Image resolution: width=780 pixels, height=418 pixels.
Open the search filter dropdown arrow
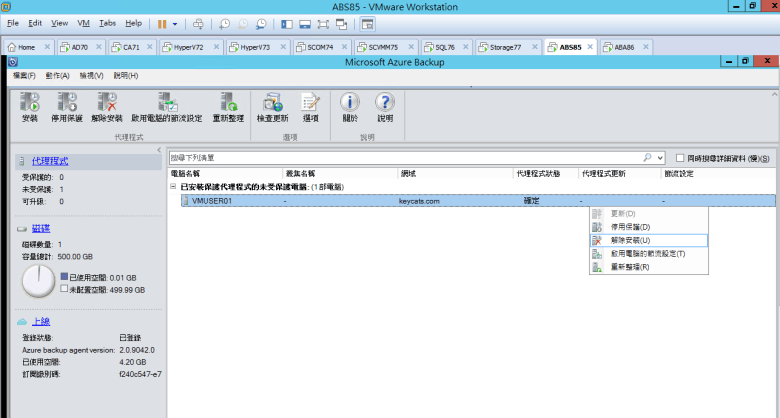coord(660,158)
